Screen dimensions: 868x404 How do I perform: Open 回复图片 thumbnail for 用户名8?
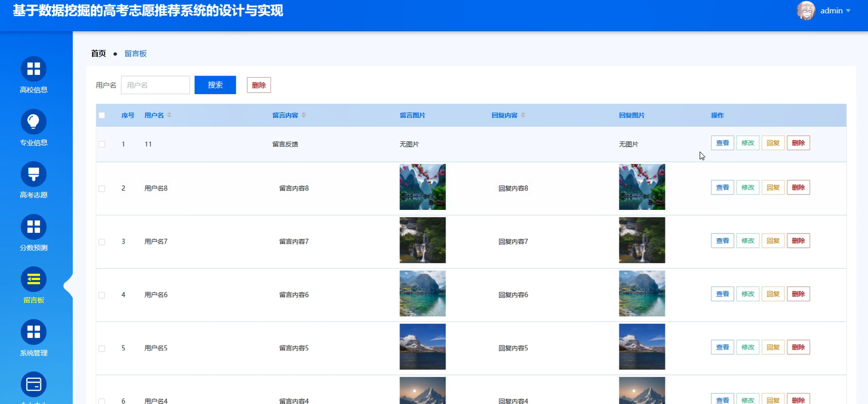tap(642, 187)
